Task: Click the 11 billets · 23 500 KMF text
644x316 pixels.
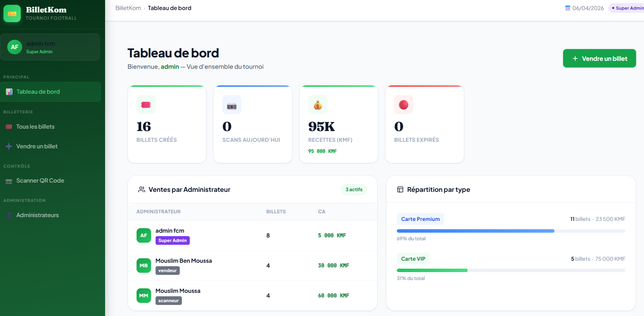Action: 598,219
